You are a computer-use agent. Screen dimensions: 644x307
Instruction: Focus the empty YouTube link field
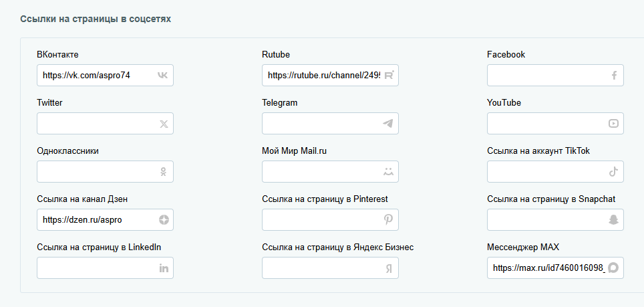tap(555, 123)
